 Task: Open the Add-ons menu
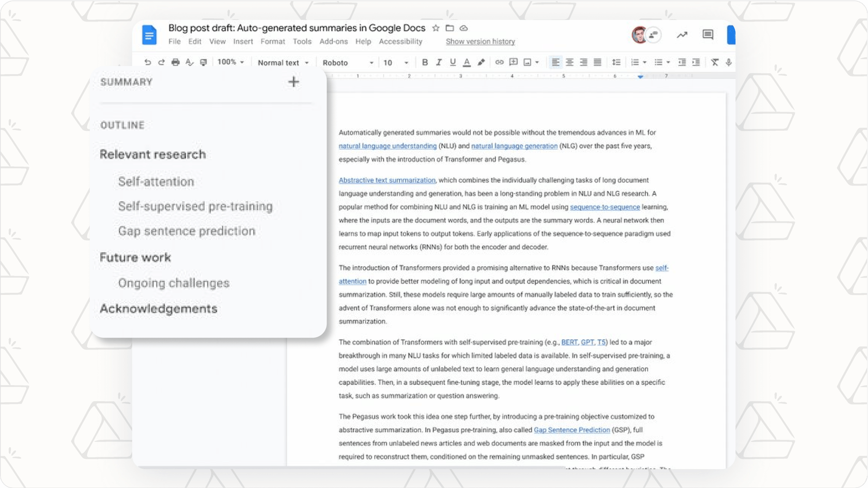pyautogui.click(x=333, y=42)
